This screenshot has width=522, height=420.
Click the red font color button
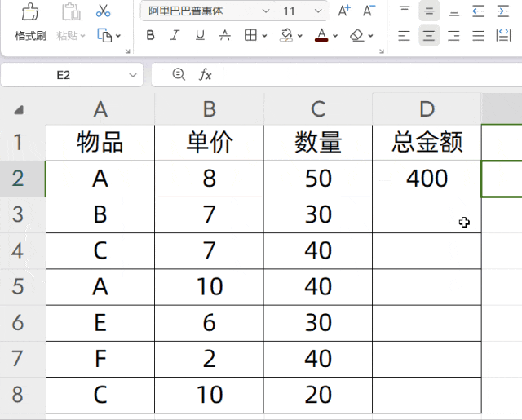pos(321,36)
